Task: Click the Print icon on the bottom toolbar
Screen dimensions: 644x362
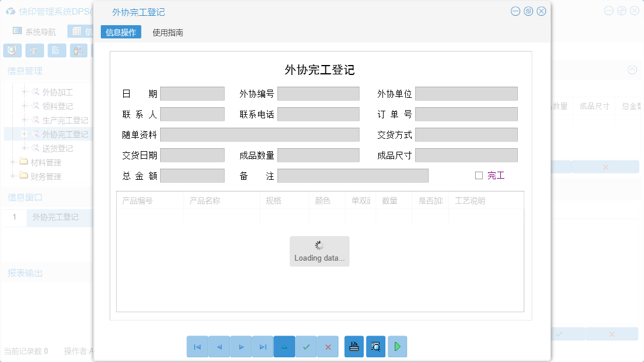Action: coord(354,346)
